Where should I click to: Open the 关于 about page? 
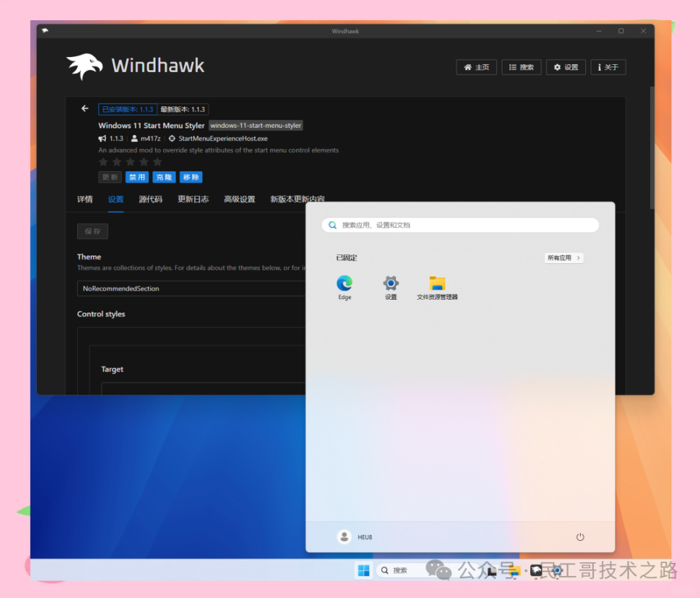(608, 67)
